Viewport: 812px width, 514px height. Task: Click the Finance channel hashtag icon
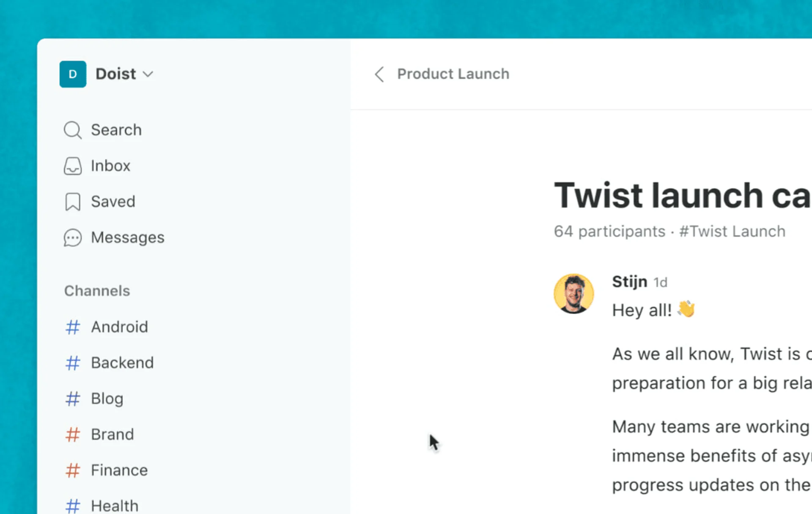(72, 470)
